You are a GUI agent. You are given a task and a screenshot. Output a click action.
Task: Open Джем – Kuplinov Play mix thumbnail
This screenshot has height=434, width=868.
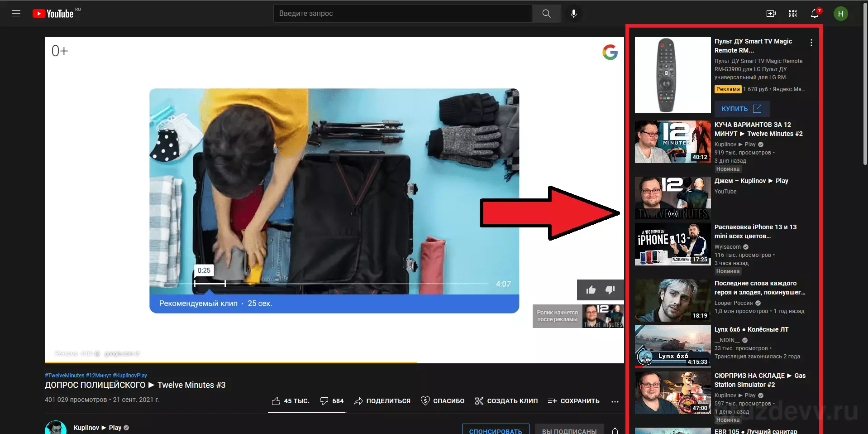(x=673, y=198)
